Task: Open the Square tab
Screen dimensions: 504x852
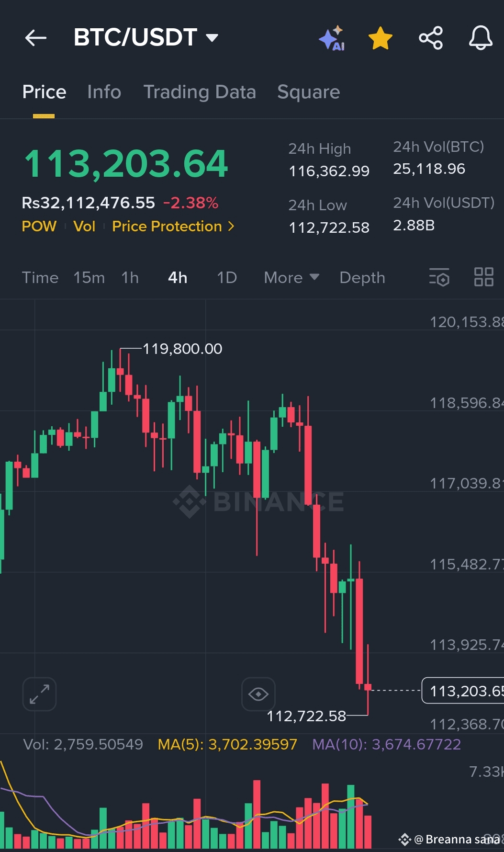Action: point(309,92)
